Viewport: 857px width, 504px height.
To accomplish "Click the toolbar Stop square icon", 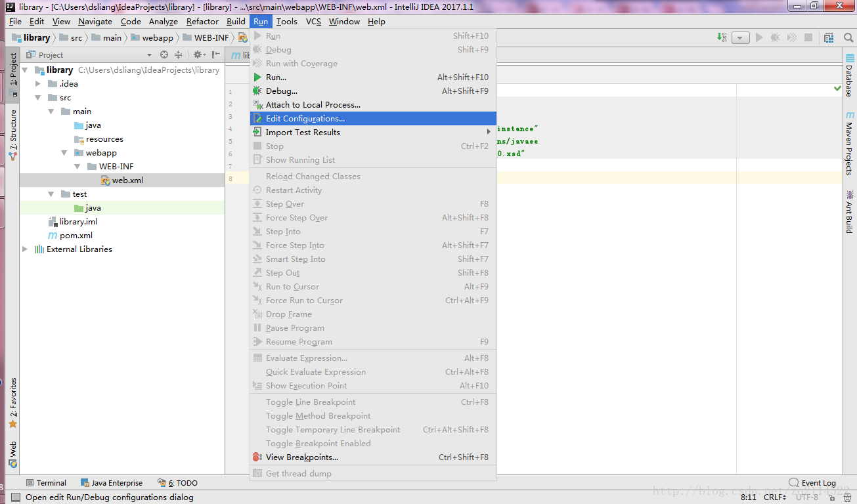I will 808,37.
